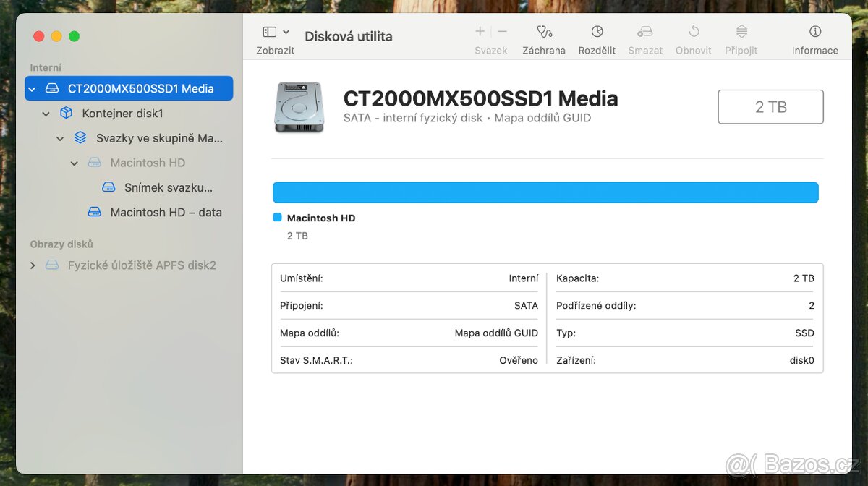Screen dimensions: 868x486
Task: Collapse the CT2000MX500SSD1 Media tree item
Action: pos(32,88)
